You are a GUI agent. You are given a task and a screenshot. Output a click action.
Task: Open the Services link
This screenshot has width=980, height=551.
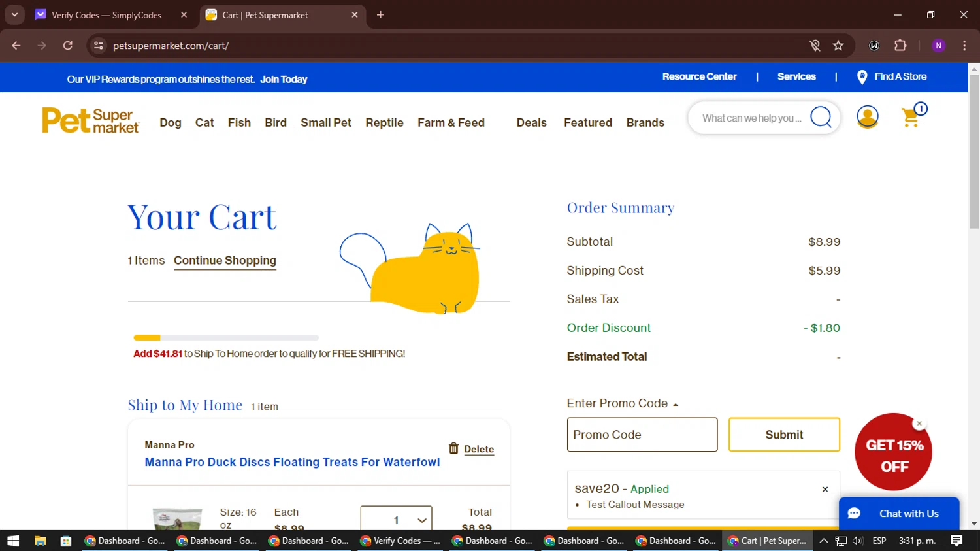coord(796,76)
